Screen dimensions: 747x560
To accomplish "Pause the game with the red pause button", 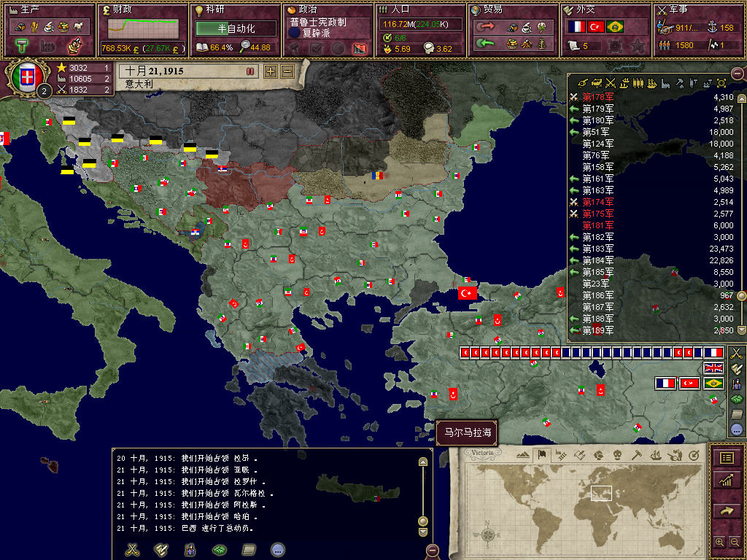I will coord(250,71).
